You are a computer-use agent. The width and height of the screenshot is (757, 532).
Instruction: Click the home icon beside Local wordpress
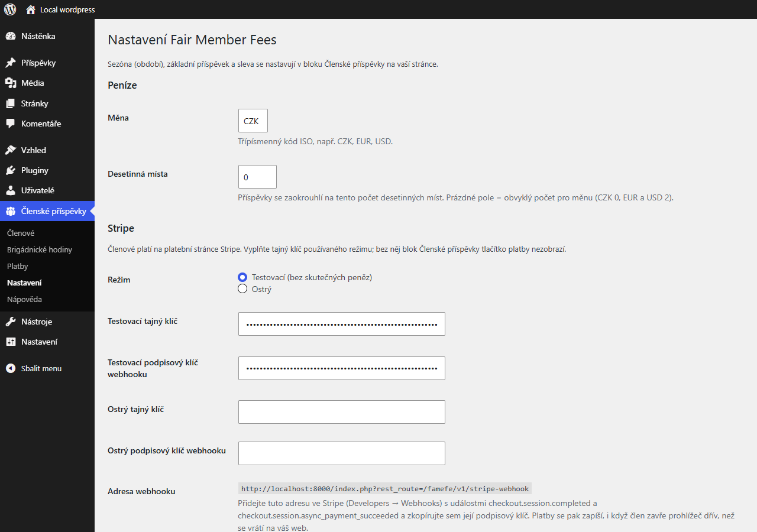[x=31, y=9]
